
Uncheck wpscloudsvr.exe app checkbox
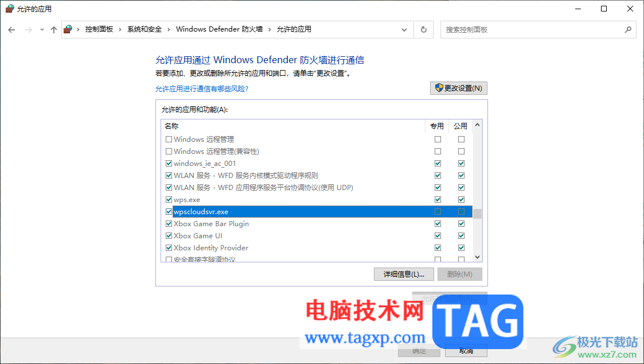click(x=169, y=212)
